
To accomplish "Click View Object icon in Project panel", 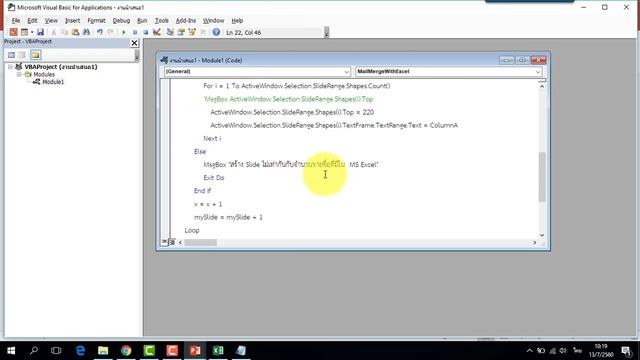I will click(22, 55).
